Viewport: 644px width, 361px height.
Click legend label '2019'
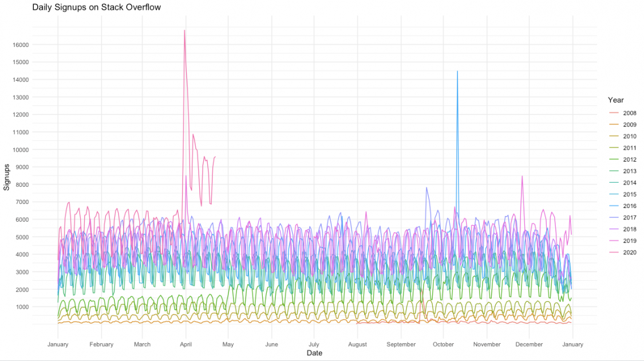(x=630, y=241)
